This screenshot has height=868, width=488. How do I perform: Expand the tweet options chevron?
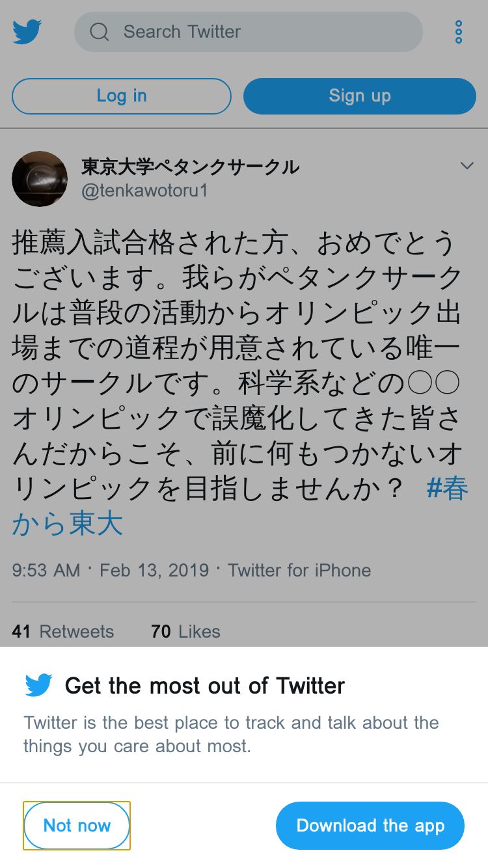click(x=467, y=167)
